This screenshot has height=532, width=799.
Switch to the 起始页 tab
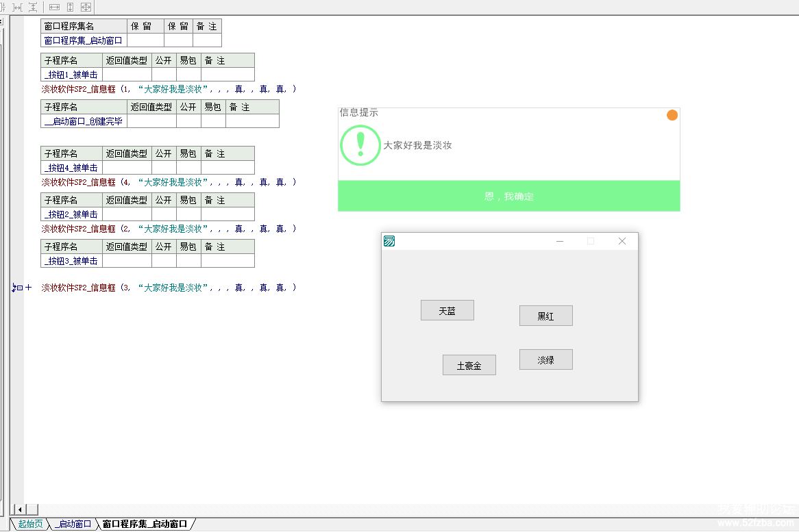click(x=30, y=524)
